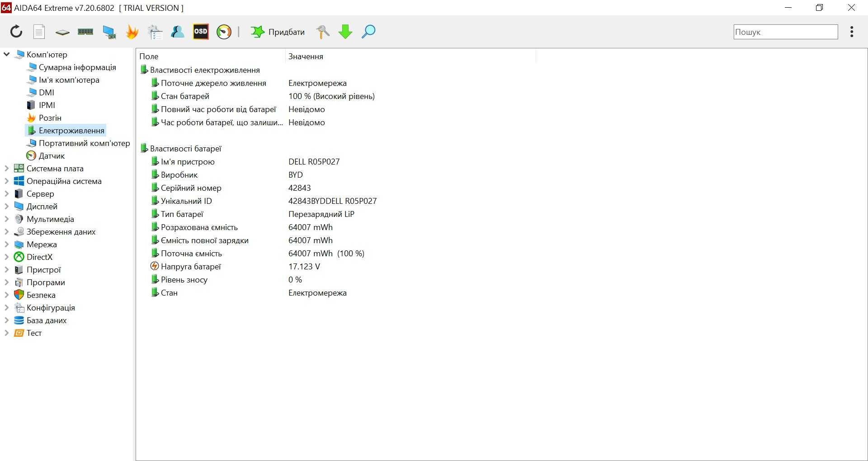Expand the Сервер node
The image size is (868, 461).
click(x=7, y=194)
